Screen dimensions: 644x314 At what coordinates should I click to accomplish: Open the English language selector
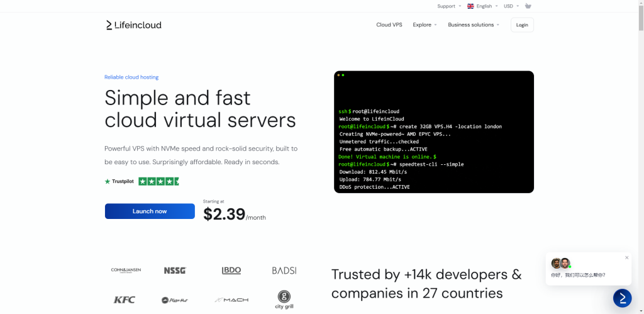click(x=482, y=6)
